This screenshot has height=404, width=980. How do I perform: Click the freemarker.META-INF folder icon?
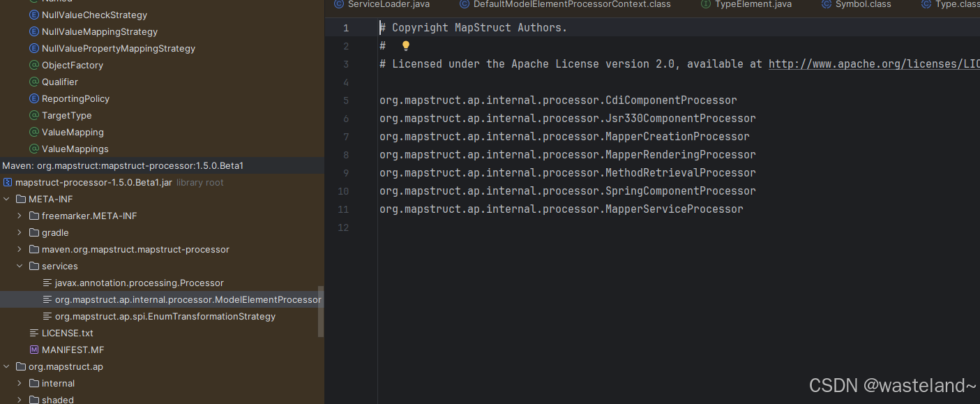pyautogui.click(x=34, y=216)
